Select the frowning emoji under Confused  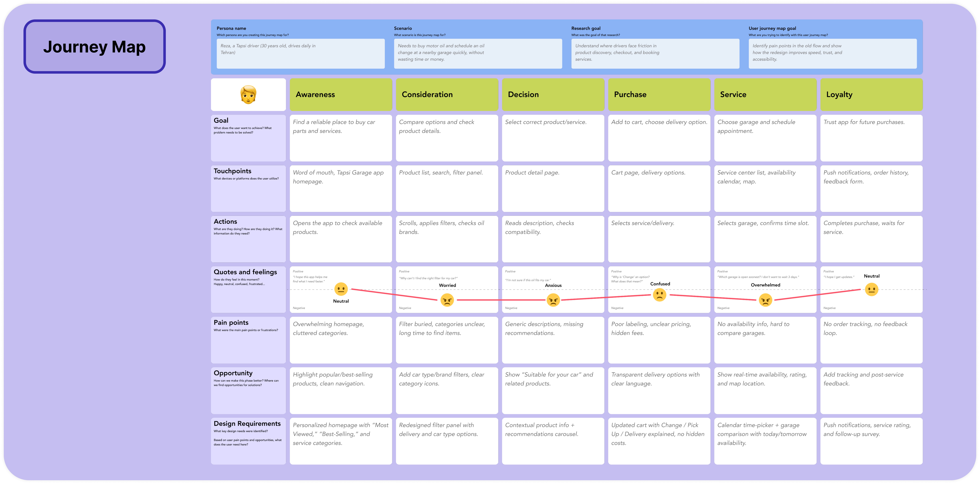[x=659, y=295]
